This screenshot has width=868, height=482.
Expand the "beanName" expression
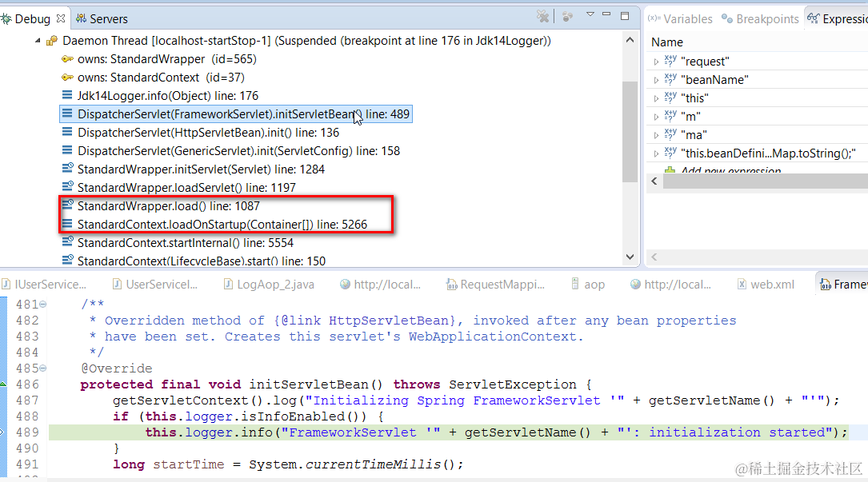656,80
